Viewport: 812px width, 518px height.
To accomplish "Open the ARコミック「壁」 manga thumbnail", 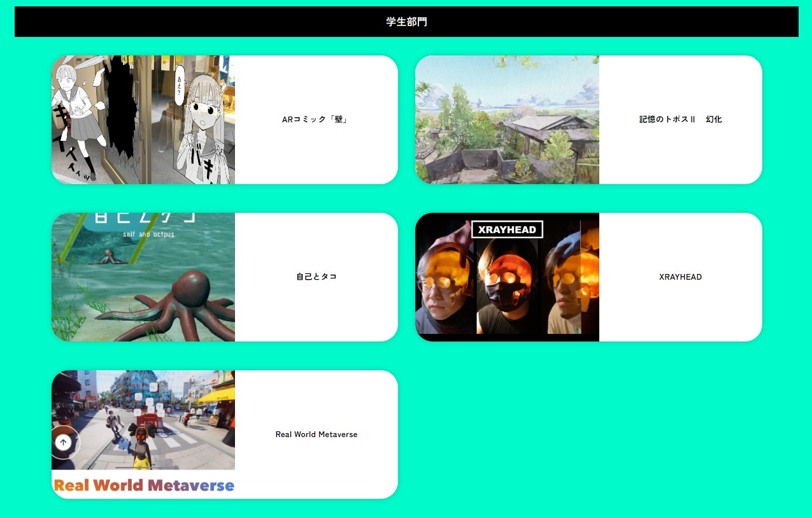I will click(x=143, y=120).
